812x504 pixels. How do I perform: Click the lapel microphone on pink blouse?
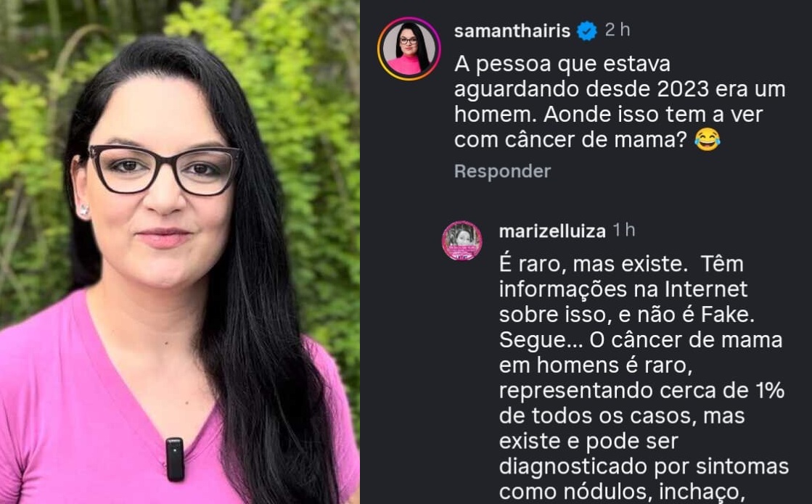point(175,459)
